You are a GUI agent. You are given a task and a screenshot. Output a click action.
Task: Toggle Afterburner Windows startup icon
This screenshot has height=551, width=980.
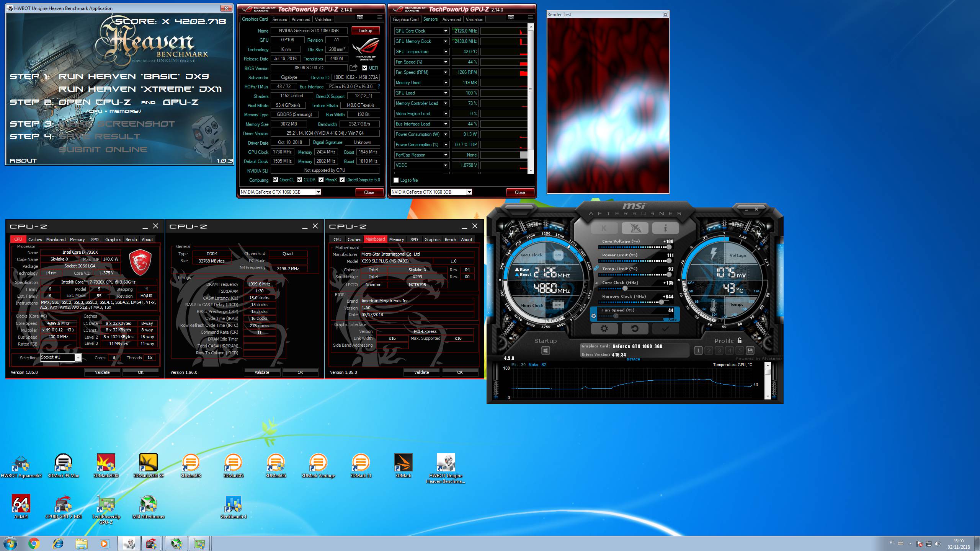click(546, 350)
